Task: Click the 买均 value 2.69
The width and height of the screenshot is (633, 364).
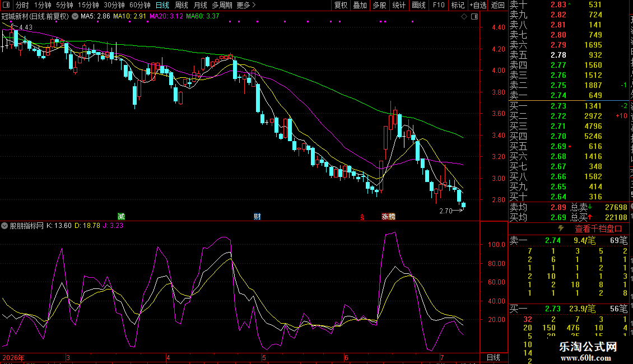Action: [558, 217]
